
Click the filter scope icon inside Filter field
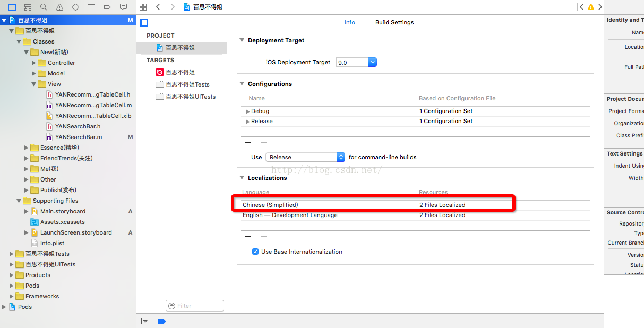pos(171,306)
